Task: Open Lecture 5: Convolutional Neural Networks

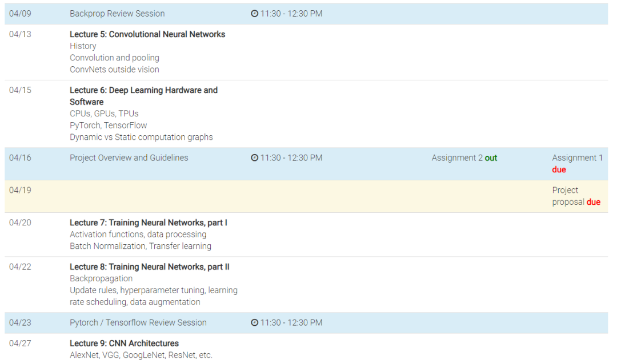Action: tap(147, 35)
